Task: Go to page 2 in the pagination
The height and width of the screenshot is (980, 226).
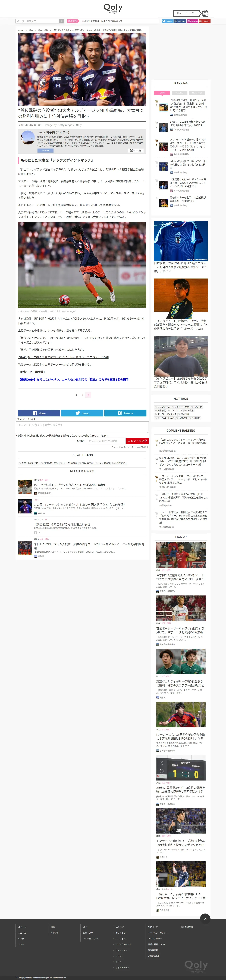Action: pos(88,395)
